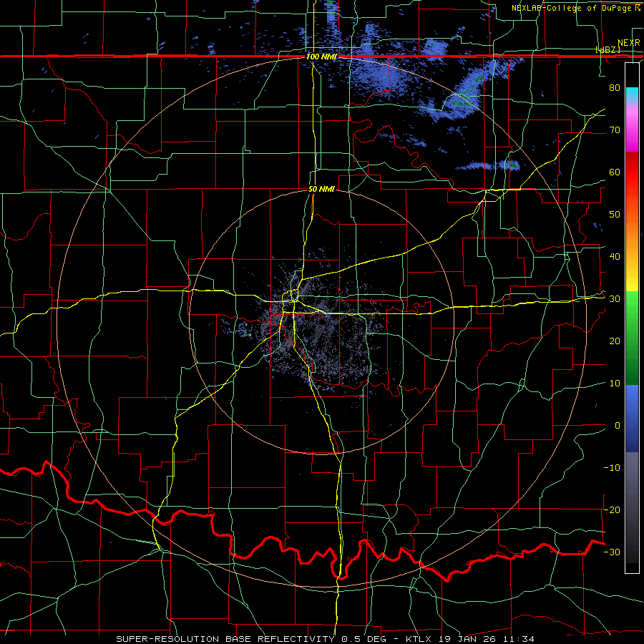
Task: Click the 20 value on dBZ scale
Action: click(x=615, y=341)
